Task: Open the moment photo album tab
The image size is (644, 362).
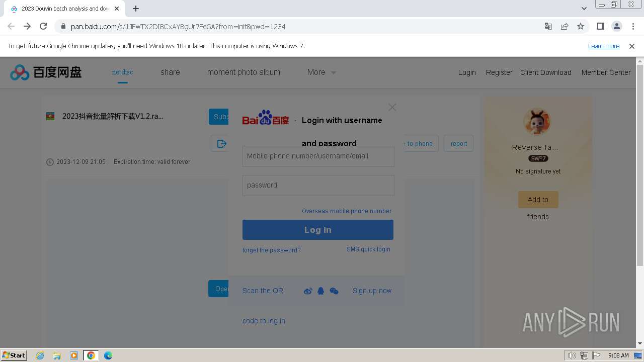Action: pyautogui.click(x=244, y=72)
